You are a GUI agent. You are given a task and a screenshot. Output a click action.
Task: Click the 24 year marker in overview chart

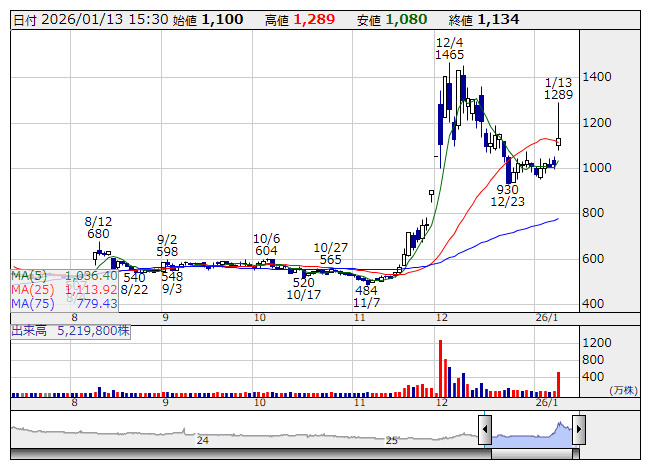[x=202, y=440]
